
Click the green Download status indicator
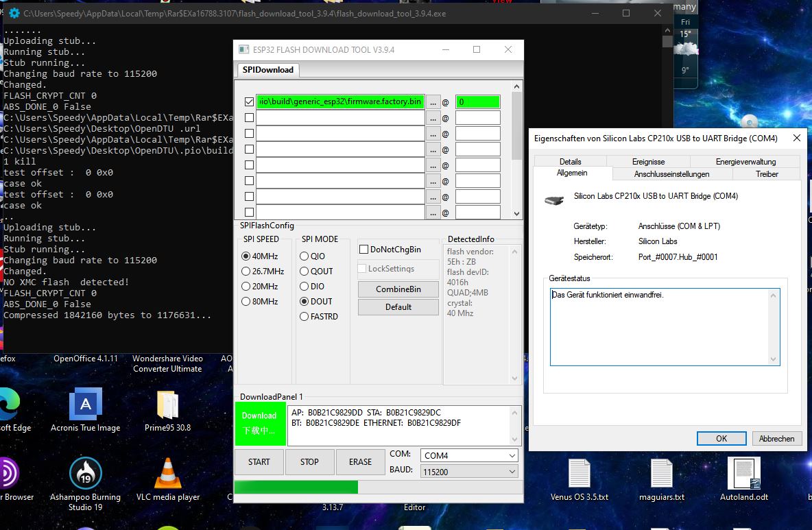click(259, 423)
